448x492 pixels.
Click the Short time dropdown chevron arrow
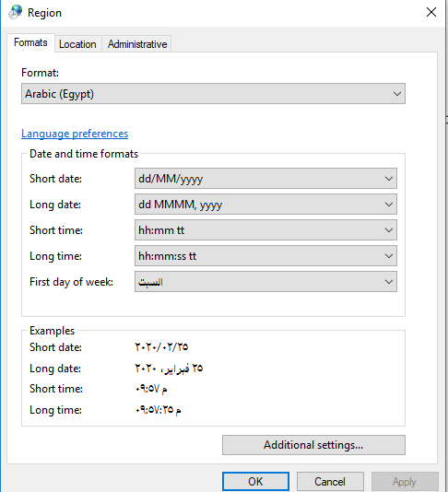pyautogui.click(x=389, y=230)
